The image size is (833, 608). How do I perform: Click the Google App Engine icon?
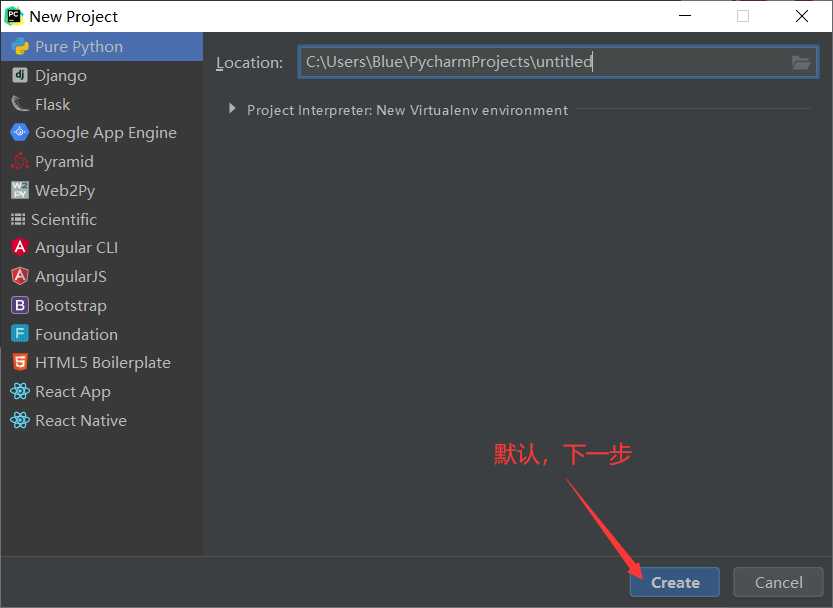pyautogui.click(x=20, y=132)
